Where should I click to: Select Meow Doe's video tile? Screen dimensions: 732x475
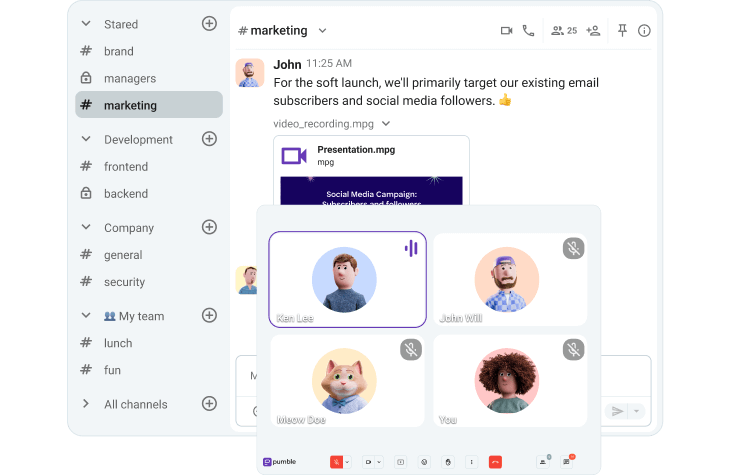(347, 381)
